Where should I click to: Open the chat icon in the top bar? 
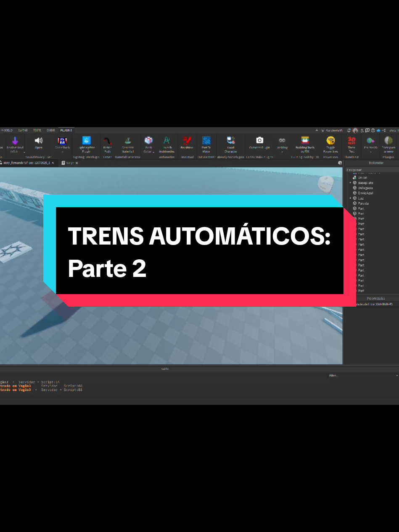coord(367,130)
